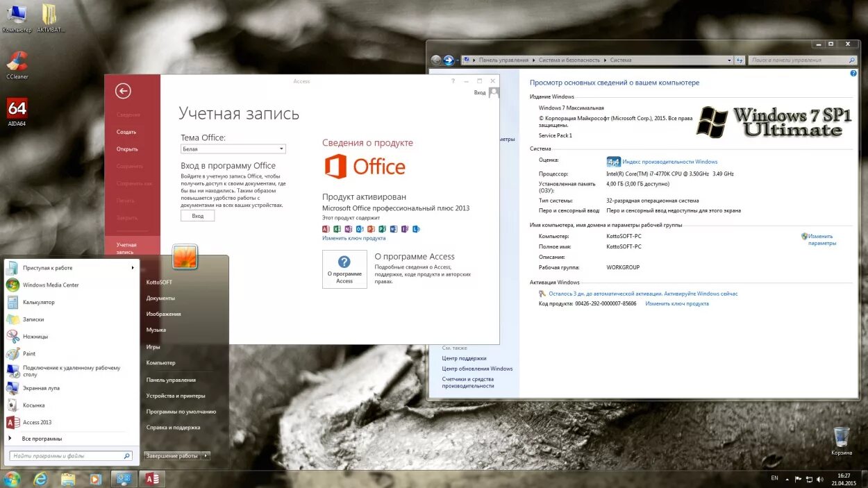868x488 pixels.
Task: Select Печать in the Access backstage
Action: (x=126, y=201)
